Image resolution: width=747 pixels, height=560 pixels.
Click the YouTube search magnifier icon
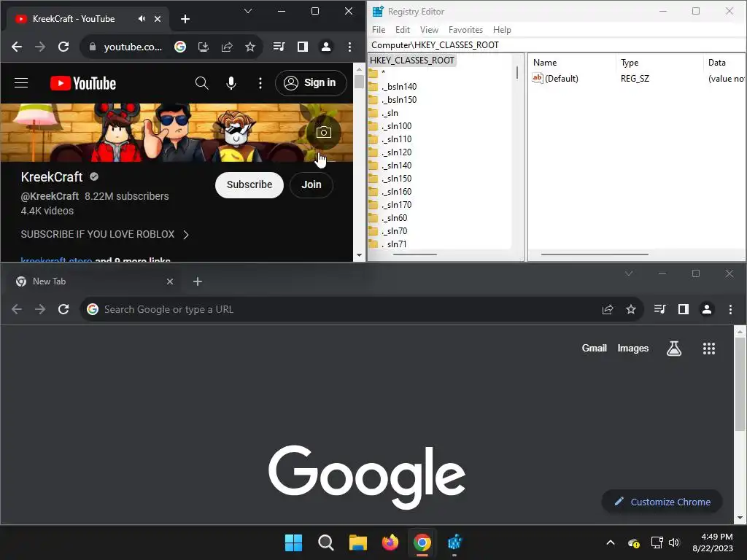coord(201,83)
